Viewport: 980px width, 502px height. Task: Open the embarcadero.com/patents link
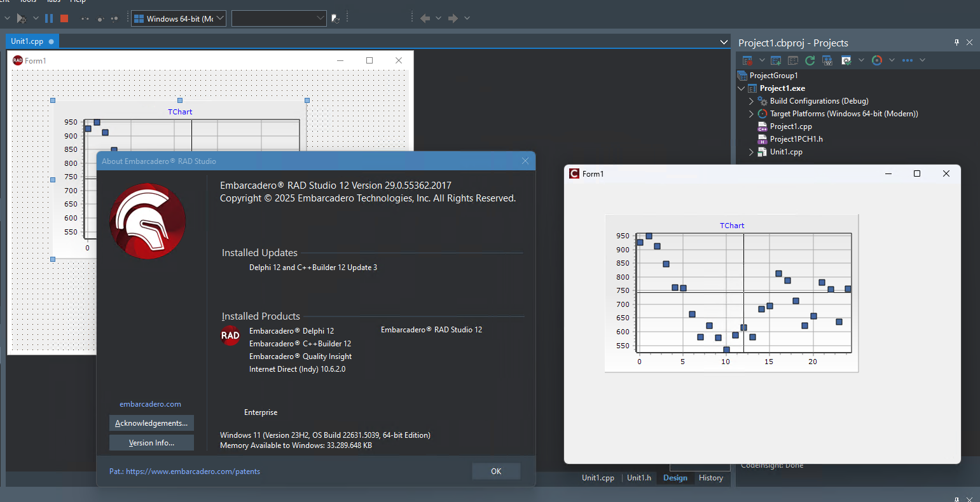[x=193, y=471]
